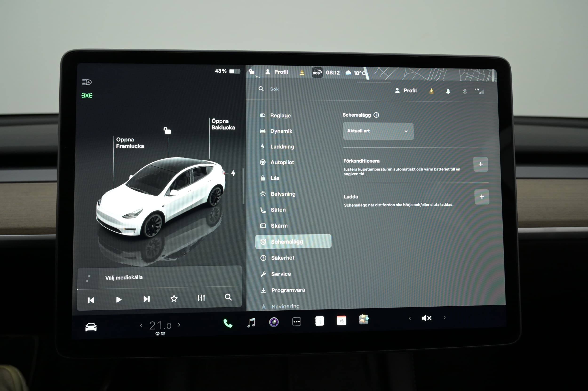Open the phone app icon

coord(227,324)
